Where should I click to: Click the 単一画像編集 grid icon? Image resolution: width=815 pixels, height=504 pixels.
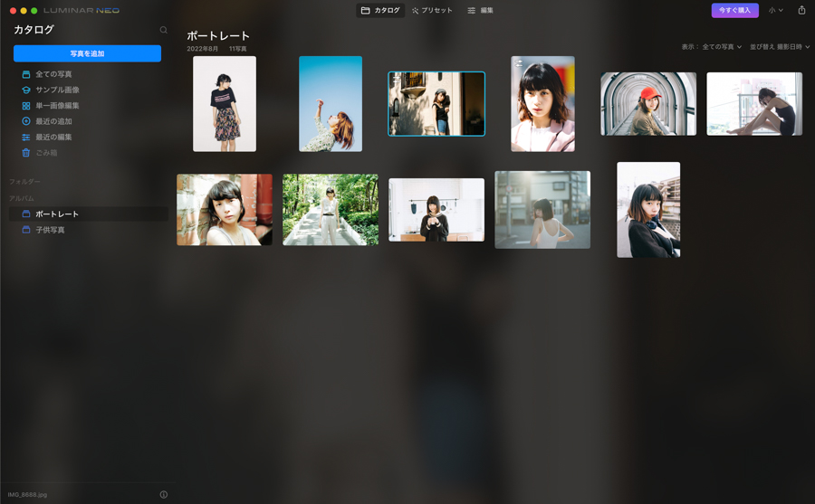pos(26,106)
